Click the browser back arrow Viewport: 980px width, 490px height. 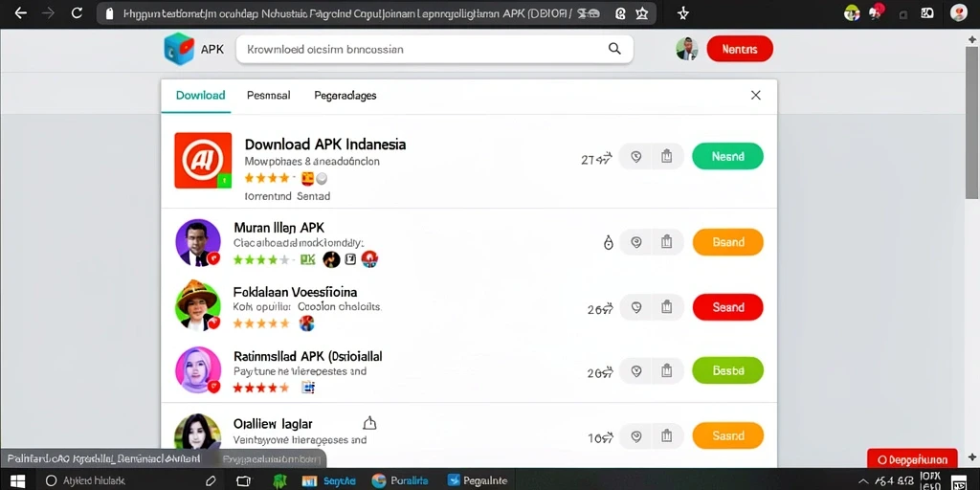click(x=21, y=13)
